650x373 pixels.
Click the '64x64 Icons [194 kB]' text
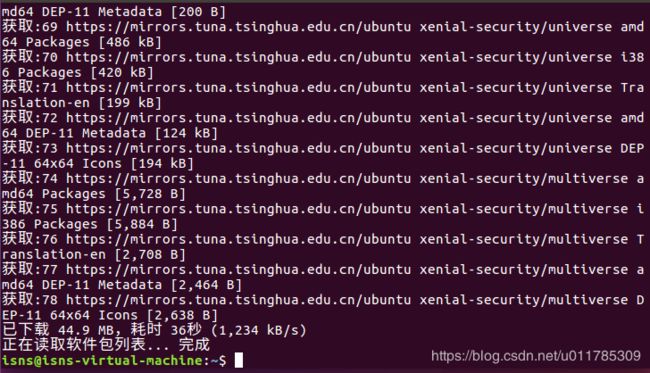114,163
